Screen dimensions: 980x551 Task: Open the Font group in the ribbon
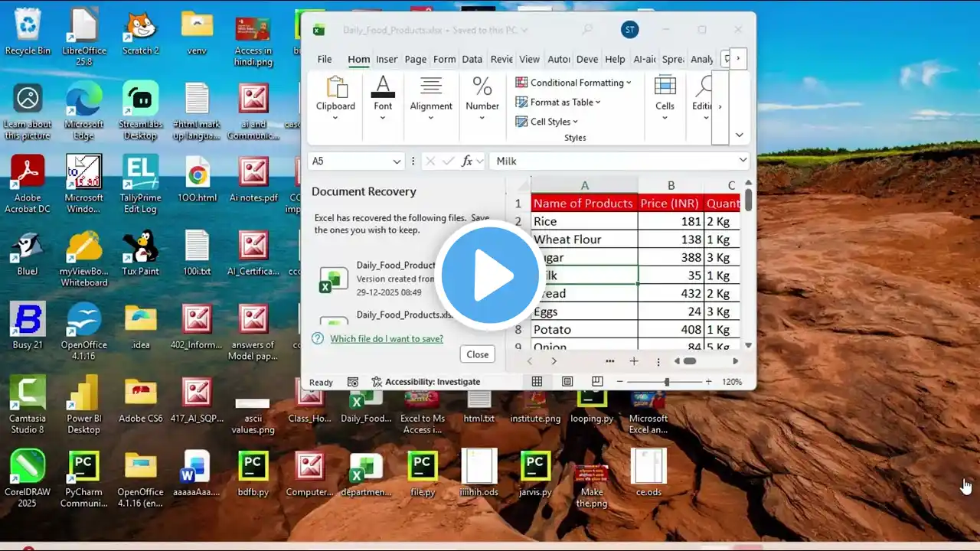[383, 97]
